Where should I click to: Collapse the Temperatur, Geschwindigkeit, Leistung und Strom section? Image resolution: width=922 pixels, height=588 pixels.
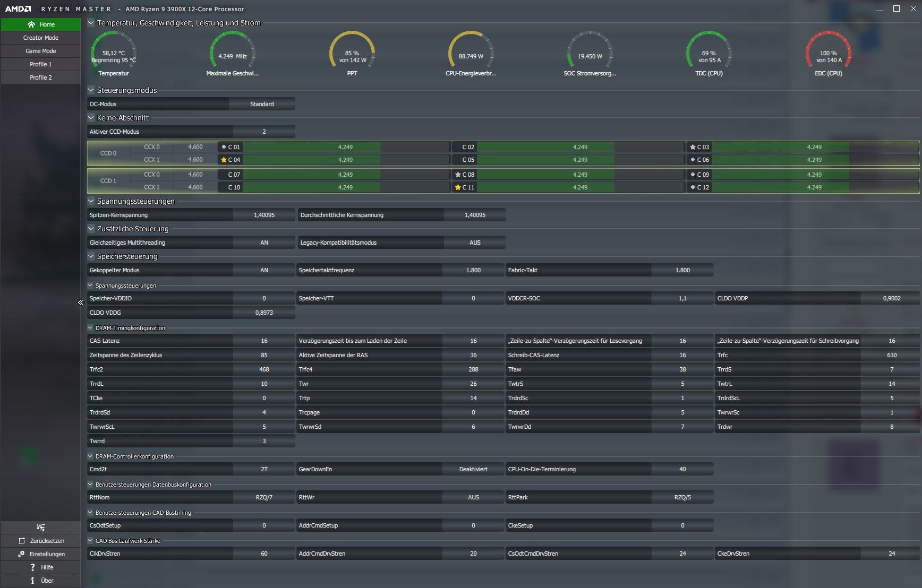[x=91, y=23]
